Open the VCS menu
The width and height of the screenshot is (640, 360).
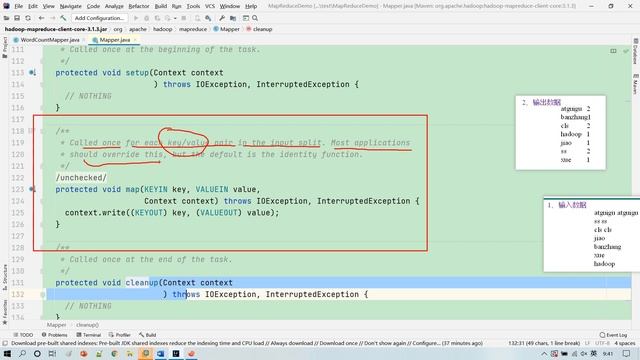point(210,6)
